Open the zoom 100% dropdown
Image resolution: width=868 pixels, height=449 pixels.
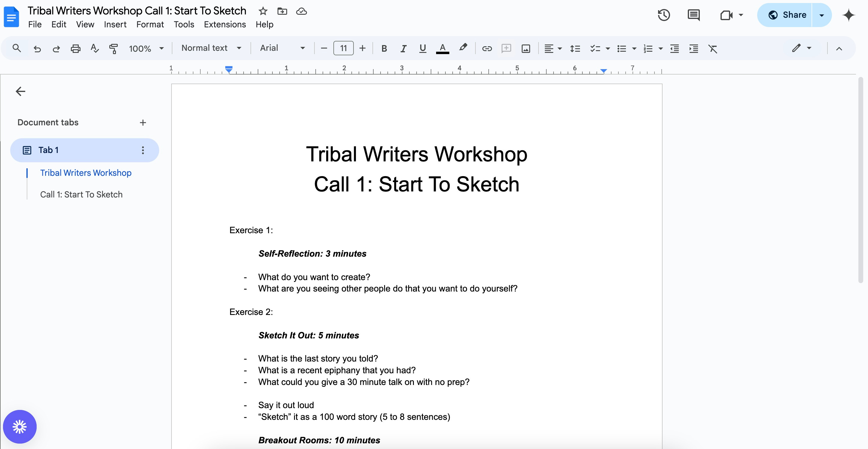pos(146,49)
